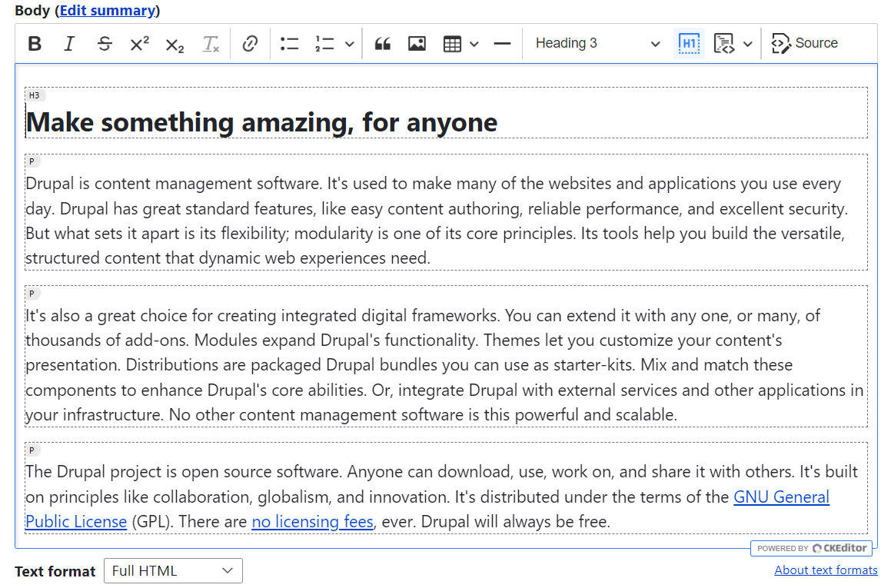
Task: Switch to Source editing mode
Action: click(x=804, y=43)
